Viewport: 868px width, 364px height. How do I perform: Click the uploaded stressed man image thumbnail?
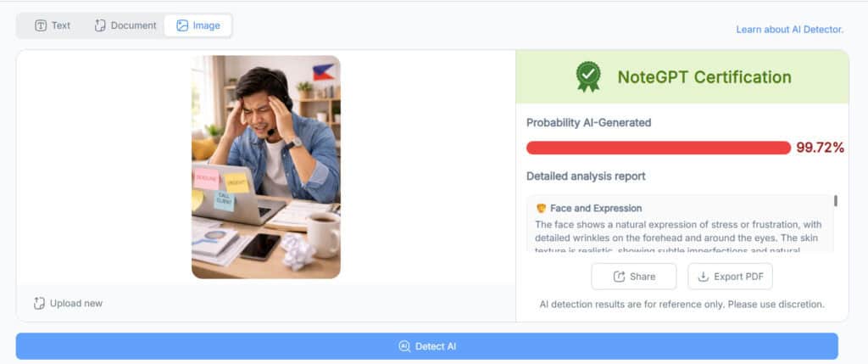click(265, 167)
